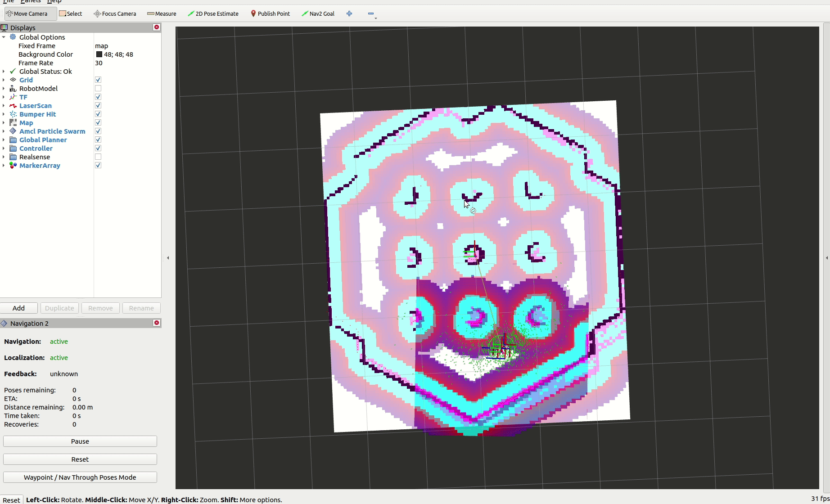This screenshot has height=504, width=830.
Task: Click the Map display icon
Action: pos(13,122)
